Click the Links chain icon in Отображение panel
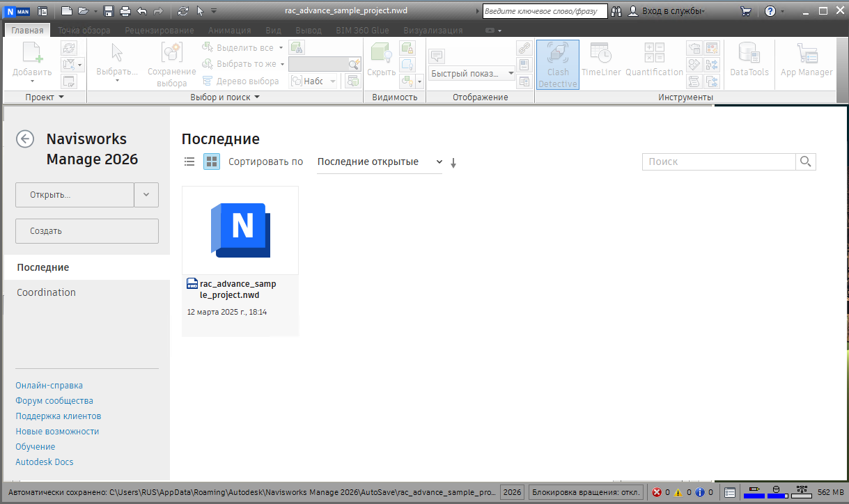 pyautogui.click(x=524, y=48)
